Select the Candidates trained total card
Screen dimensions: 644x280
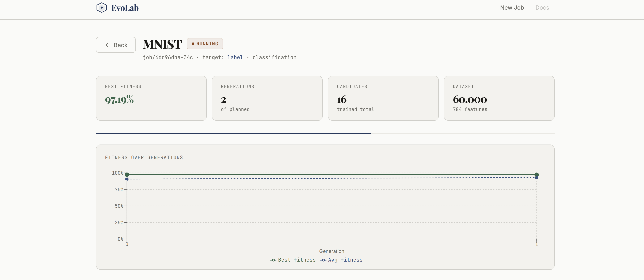383,98
